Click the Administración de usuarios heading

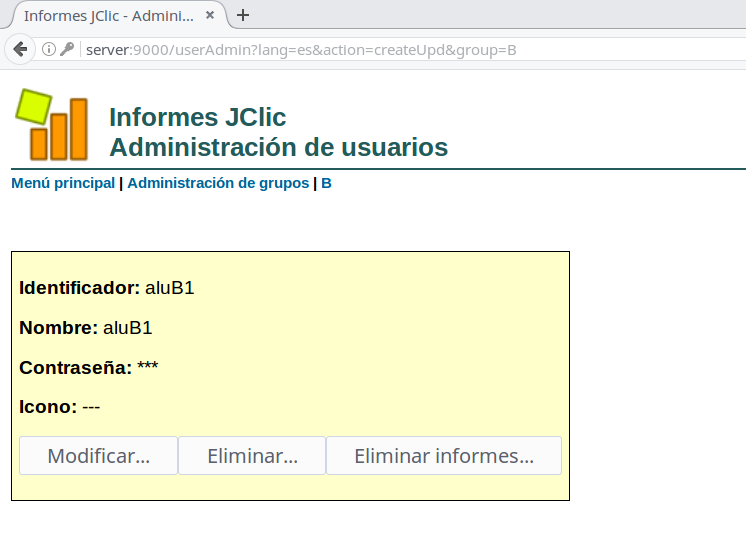coord(278,147)
